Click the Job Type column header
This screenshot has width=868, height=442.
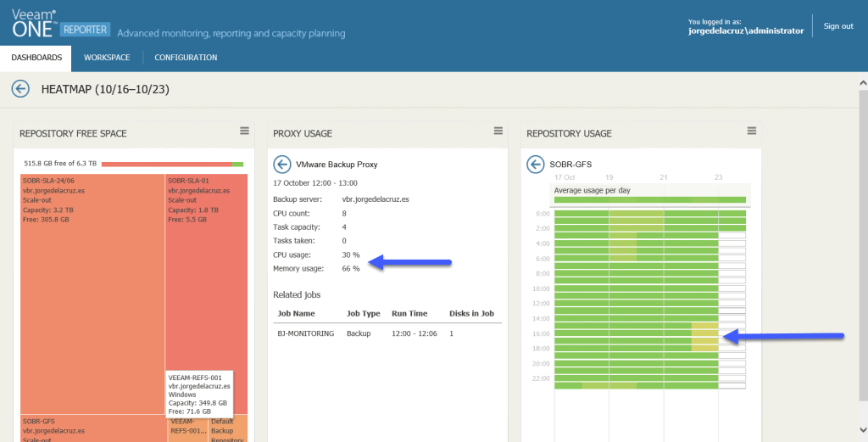(363, 314)
